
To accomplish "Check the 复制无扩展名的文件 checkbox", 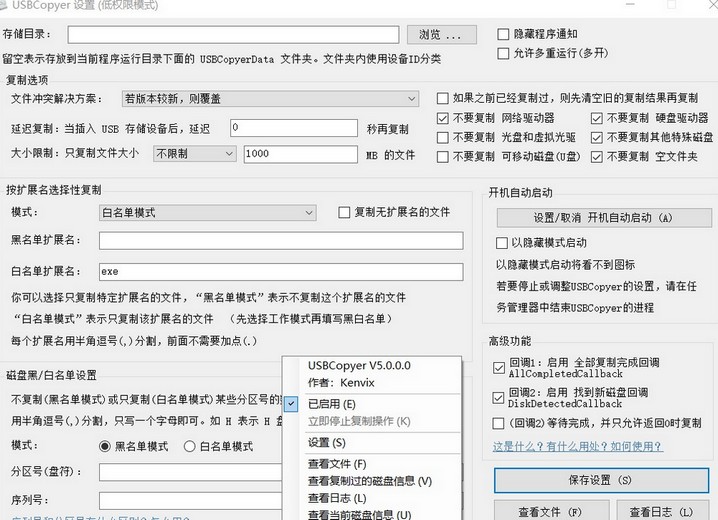I will click(x=344, y=212).
